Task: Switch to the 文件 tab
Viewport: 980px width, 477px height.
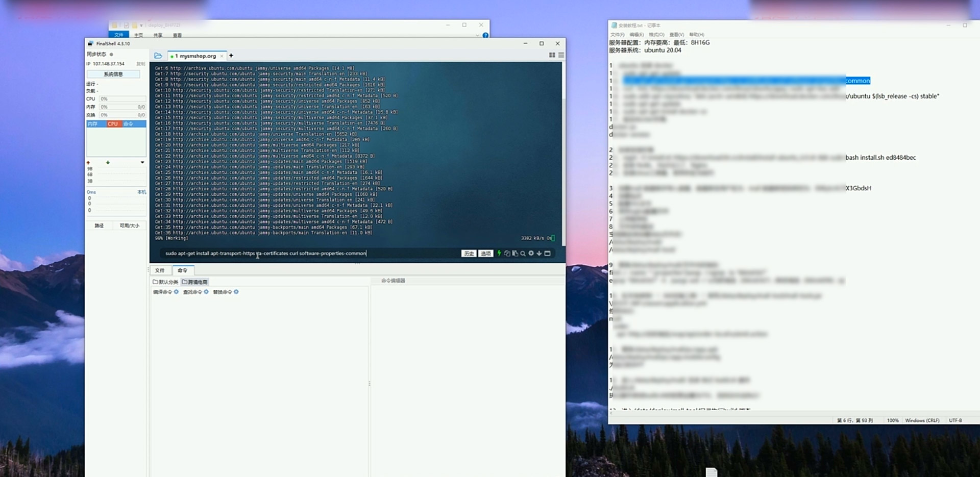Action: point(160,270)
